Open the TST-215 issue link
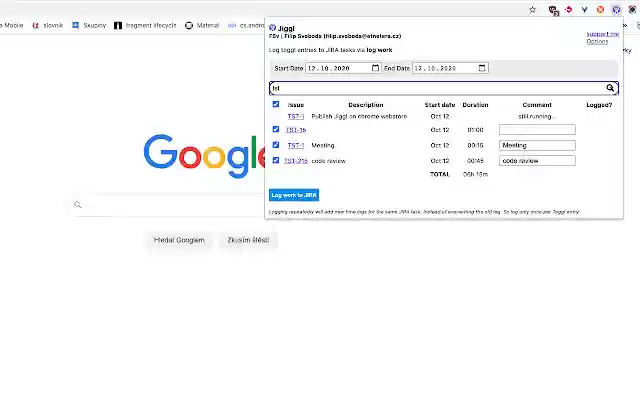Screen dimensions: 640x400 (296, 161)
